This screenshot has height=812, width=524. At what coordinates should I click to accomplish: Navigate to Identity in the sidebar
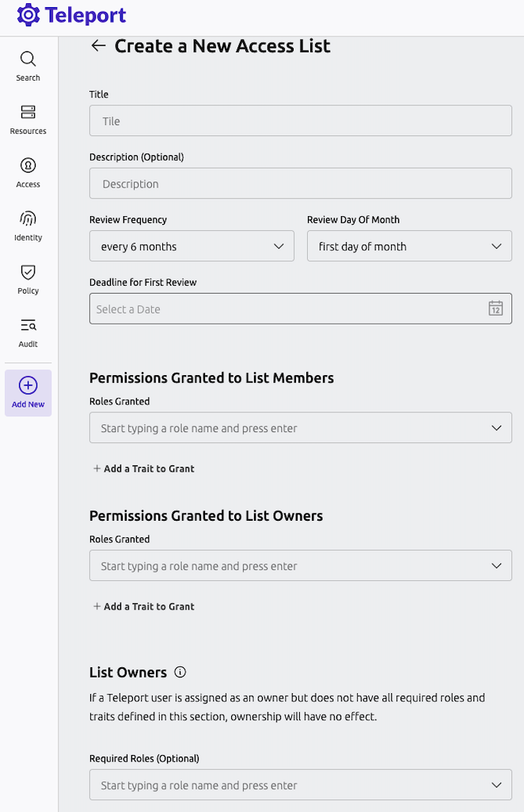28,224
